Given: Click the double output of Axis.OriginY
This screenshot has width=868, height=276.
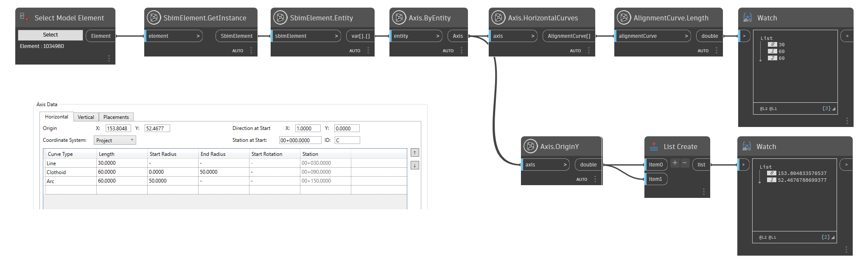Looking at the screenshot, I should pyautogui.click(x=588, y=165).
